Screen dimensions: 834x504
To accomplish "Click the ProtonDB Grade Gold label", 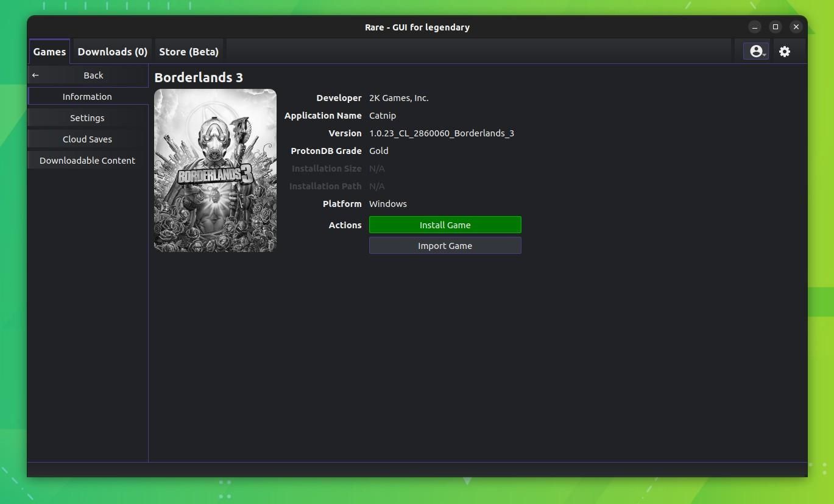I will pos(378,150).
